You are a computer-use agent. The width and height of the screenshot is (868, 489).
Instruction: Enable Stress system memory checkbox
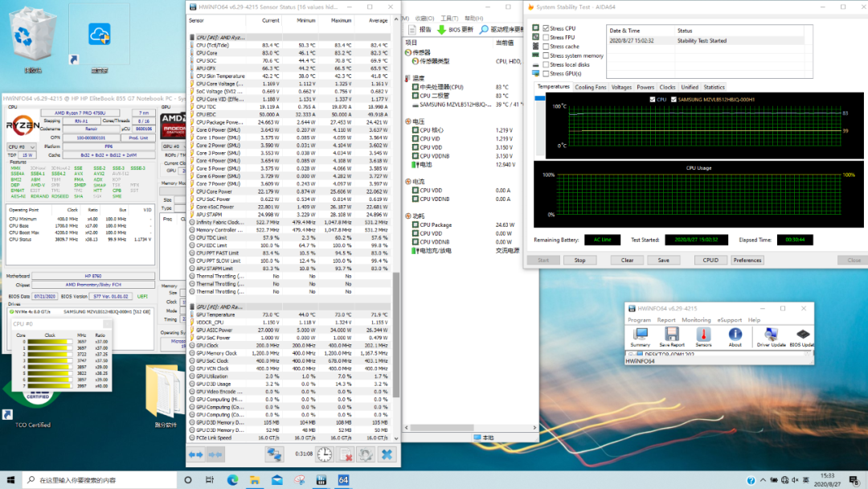[547, 55]
